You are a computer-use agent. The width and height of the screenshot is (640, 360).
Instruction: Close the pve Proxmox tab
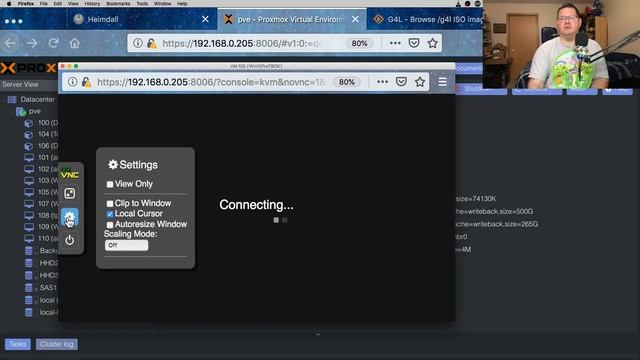(355, 19)
